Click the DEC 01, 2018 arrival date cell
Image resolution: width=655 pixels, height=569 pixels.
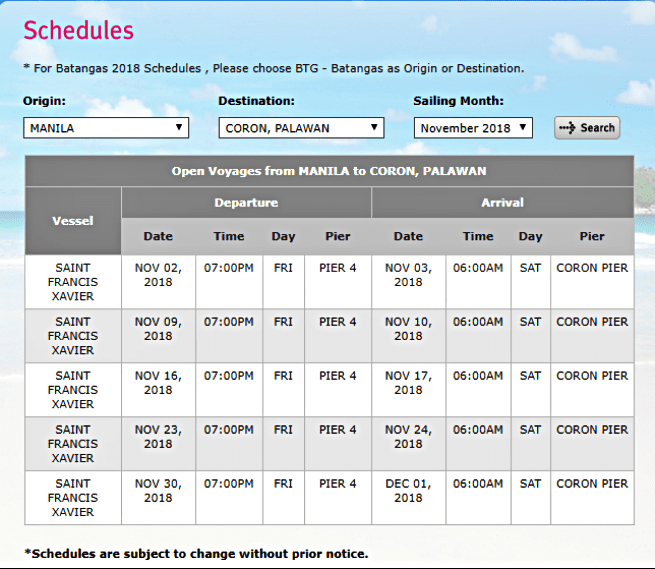(408, 491)
